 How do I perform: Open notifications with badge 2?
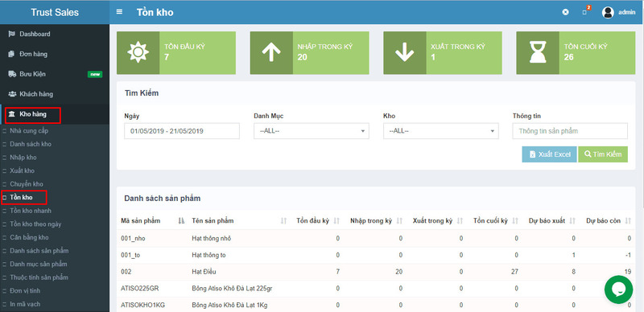click(586, 11)
